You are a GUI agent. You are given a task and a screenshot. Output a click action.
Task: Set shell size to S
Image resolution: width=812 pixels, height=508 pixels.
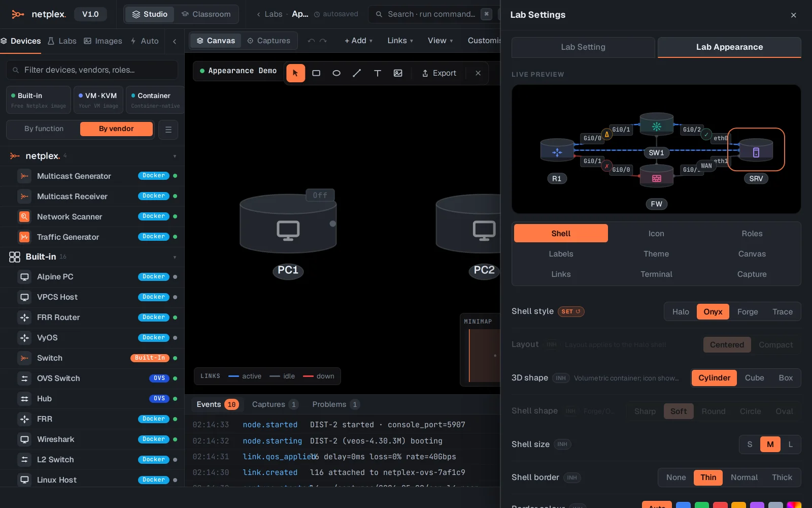750,444
